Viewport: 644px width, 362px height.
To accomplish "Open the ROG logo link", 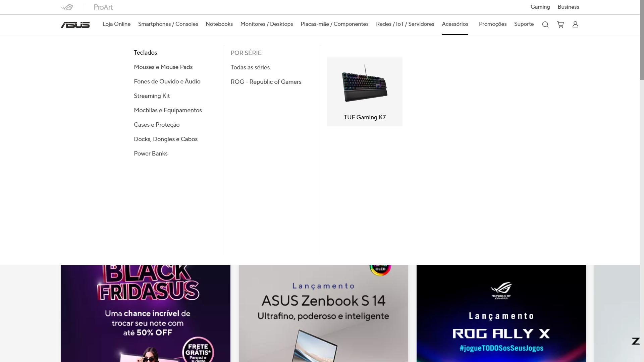I will [x=67, y=7].
